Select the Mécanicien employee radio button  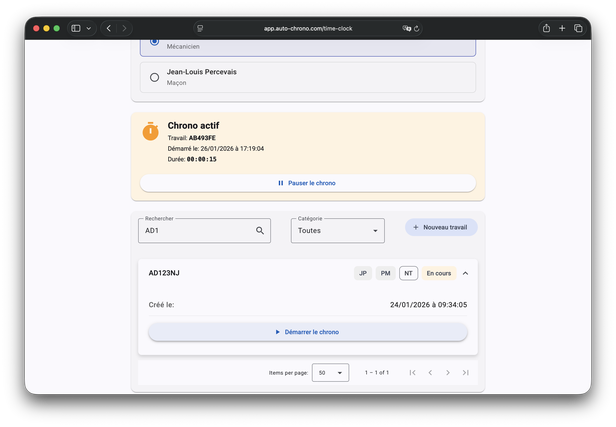[x=154, y=41]
